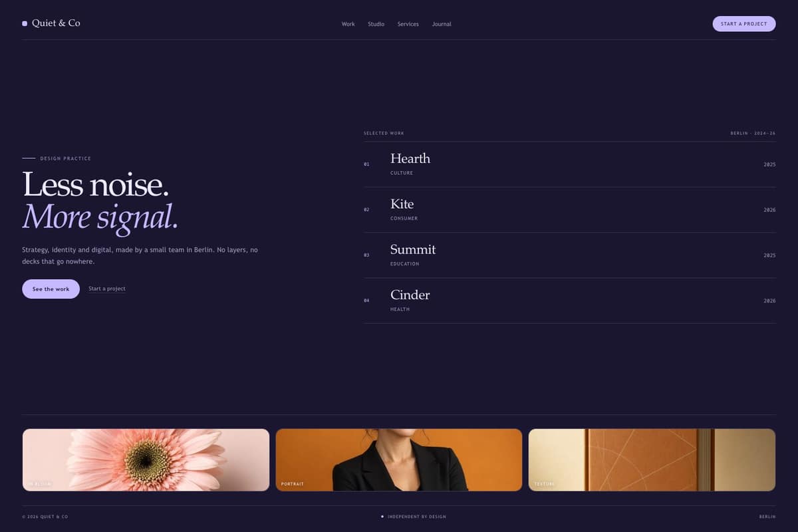Click the Less noise. headline

point(96,184)
